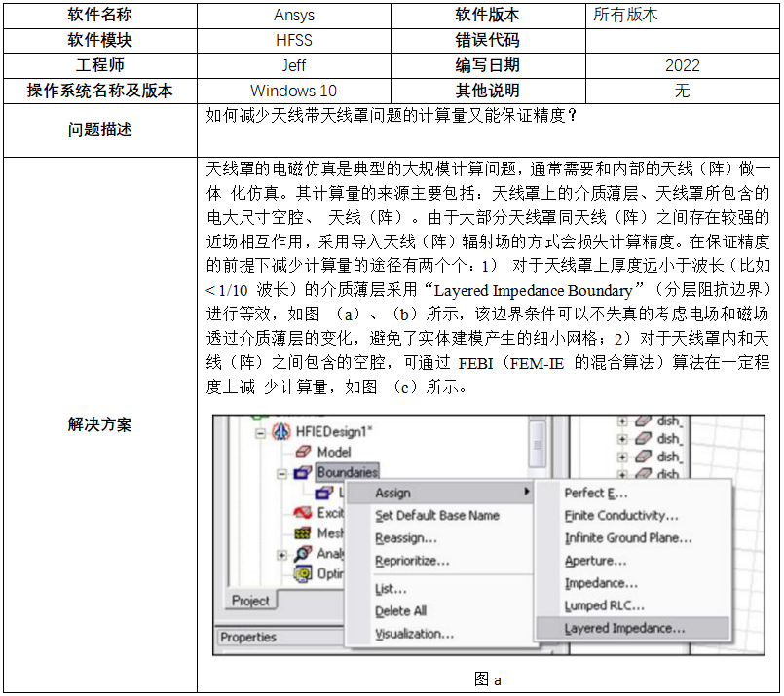Select Lumped RLC... menu entry
This screenshot has height=696, width=784.
click(x=604, y=605)
